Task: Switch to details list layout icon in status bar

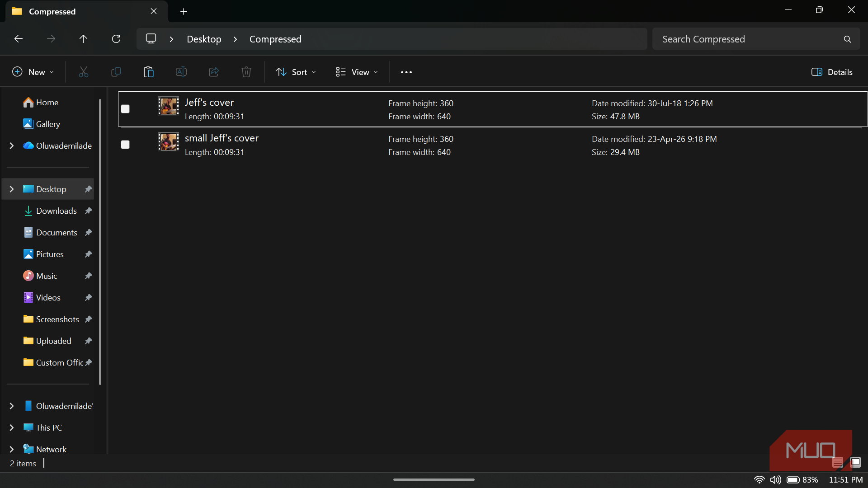Action: pos(837,462)
